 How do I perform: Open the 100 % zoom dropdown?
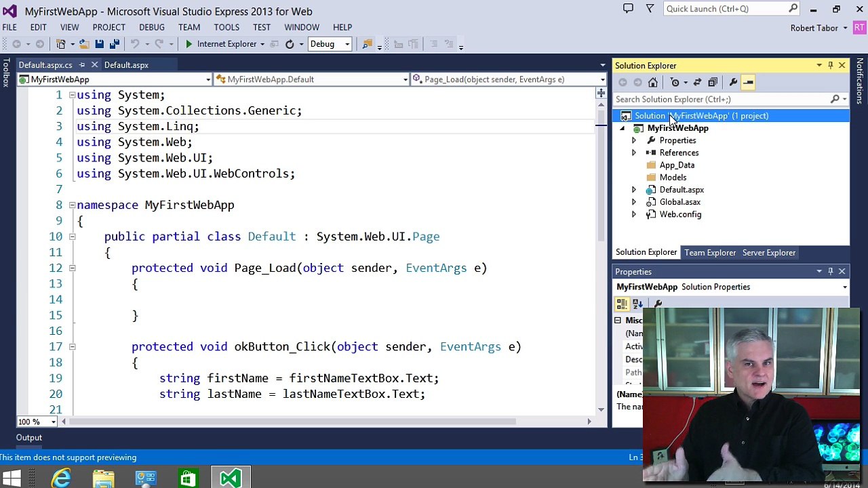pos(54,422)
